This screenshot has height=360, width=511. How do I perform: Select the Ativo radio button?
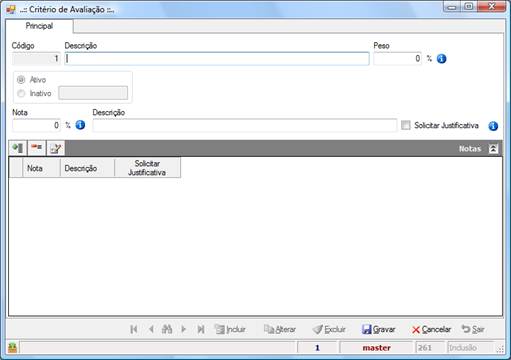coord(21,80)
